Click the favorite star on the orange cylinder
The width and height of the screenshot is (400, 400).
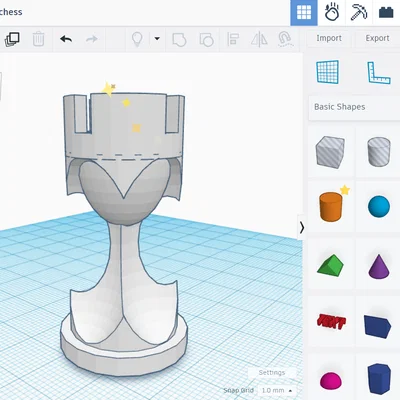[345, 190]
